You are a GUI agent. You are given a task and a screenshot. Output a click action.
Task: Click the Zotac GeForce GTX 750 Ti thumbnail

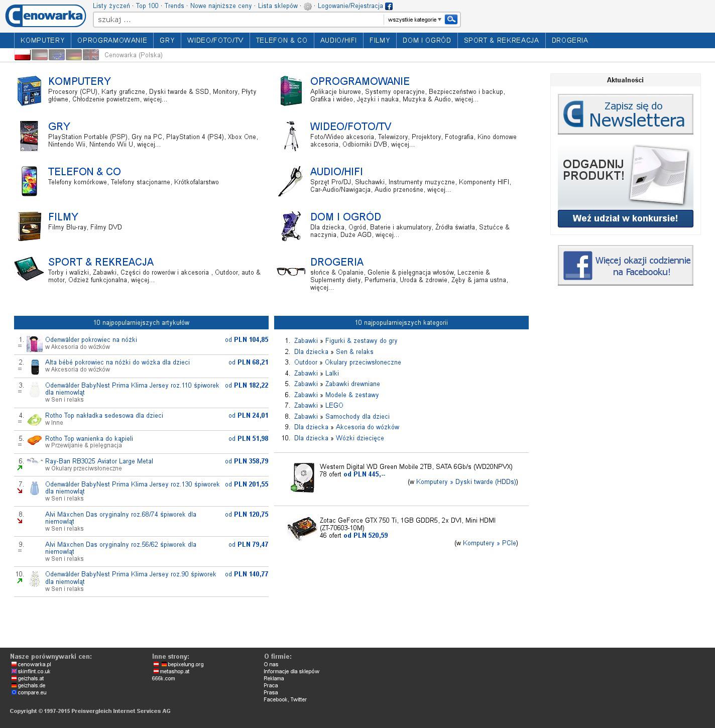click(302, 529)
